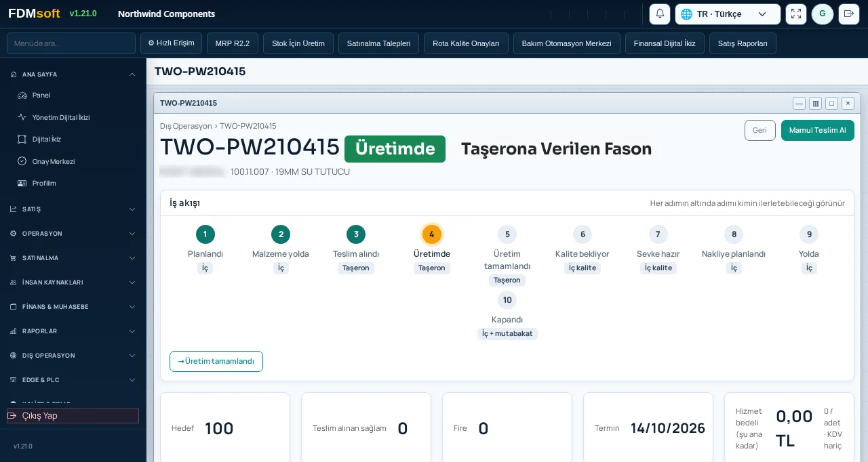Click the Northwind Components company name
The width and height of the screenshot is (868, 462).
[x=166, y=14]
